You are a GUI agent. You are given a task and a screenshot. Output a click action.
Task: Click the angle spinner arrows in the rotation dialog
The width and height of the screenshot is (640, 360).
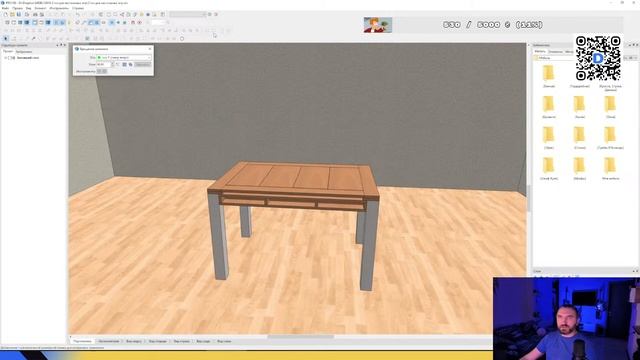[x=112, y=64]
